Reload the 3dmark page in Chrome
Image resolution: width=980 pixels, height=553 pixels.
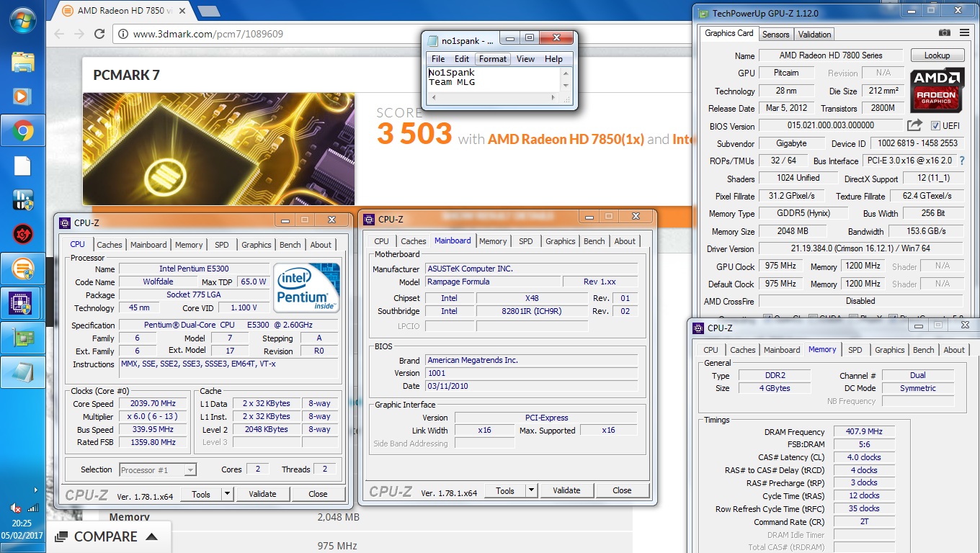[x=99, y=34]
